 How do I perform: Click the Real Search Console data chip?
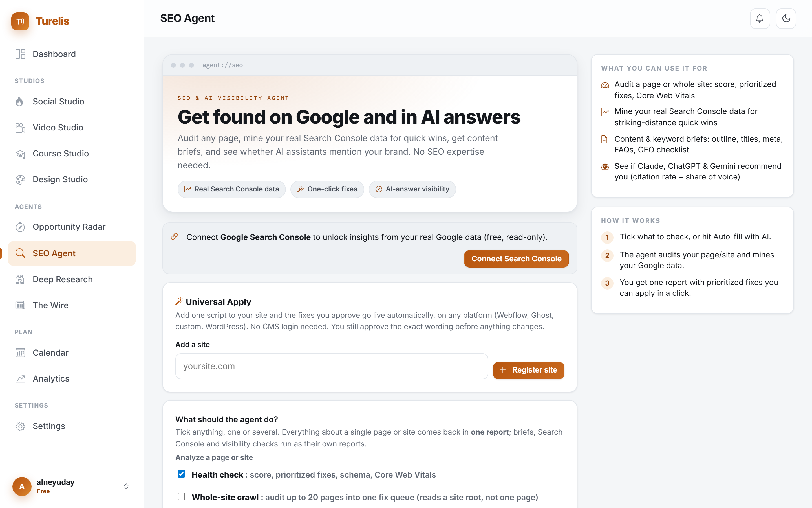click(231, 189)
